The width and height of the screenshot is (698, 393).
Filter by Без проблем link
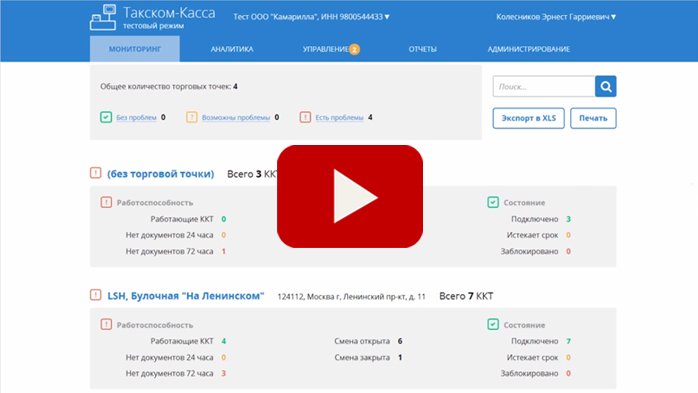tap(136, 117)
